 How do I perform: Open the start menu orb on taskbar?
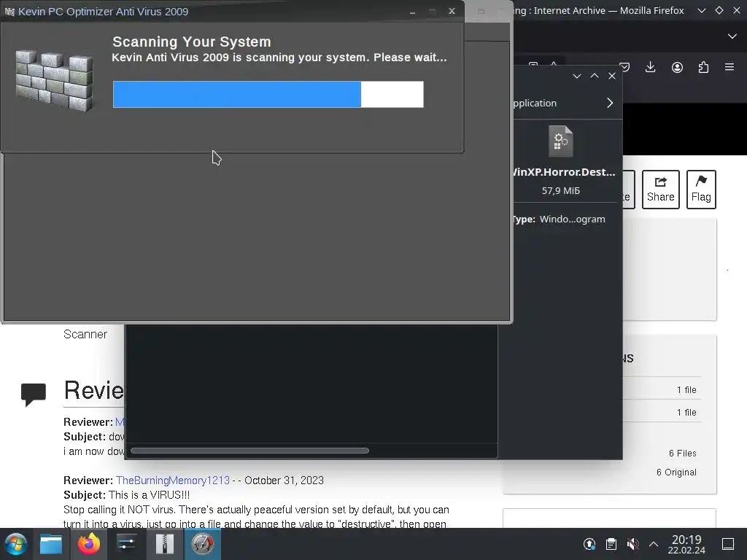click(16, 544)
